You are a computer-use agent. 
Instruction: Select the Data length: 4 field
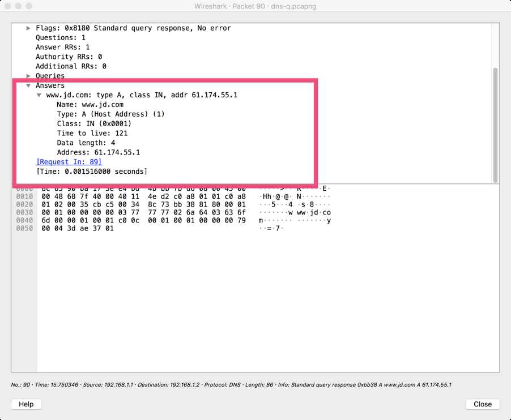[86, 143]
